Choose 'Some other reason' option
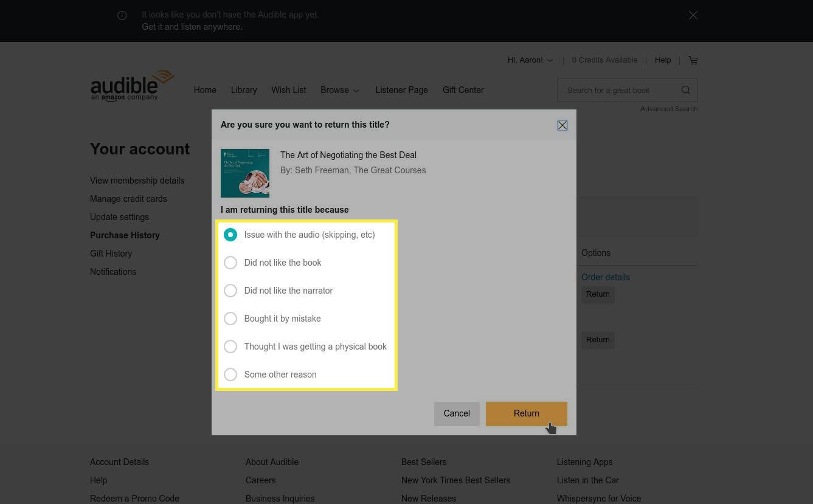The height and width of the screenshot is (504, 813). (x=230, y=375)
